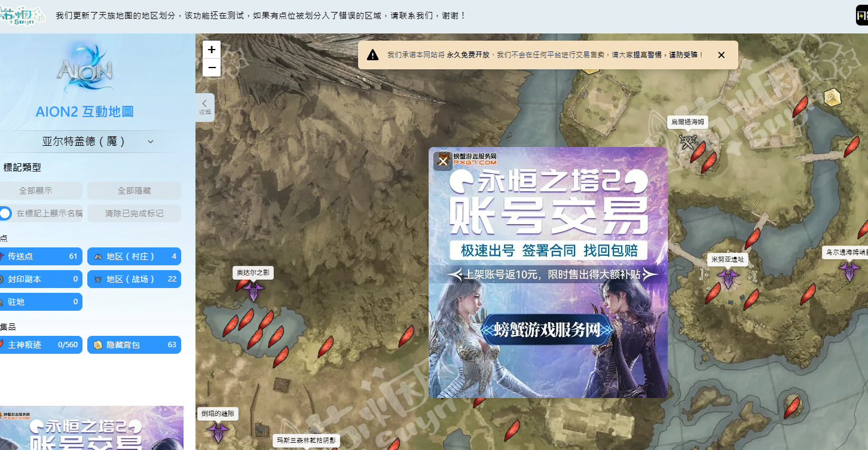
Task: Click the 玛斯兰森林乾枯阴影 map label
Action: pos(306,440)
